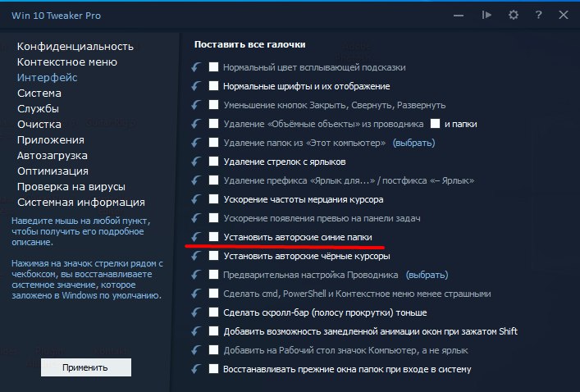Tick Установить авторские синие папки
Screen dimensions: 580x392
click(x=213, y=236)
